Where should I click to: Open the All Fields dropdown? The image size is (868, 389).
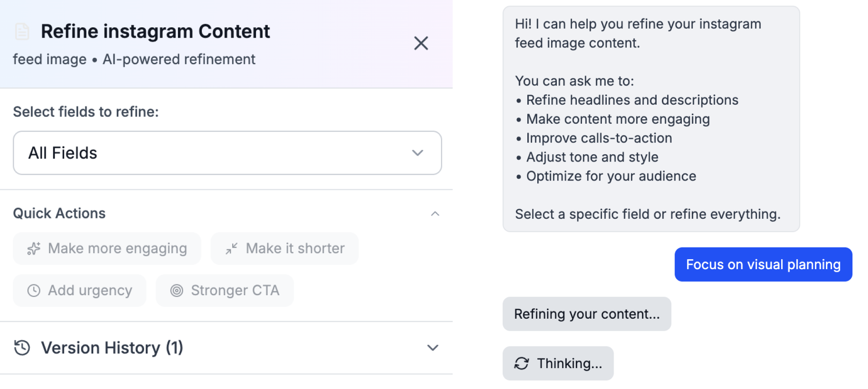227,153
